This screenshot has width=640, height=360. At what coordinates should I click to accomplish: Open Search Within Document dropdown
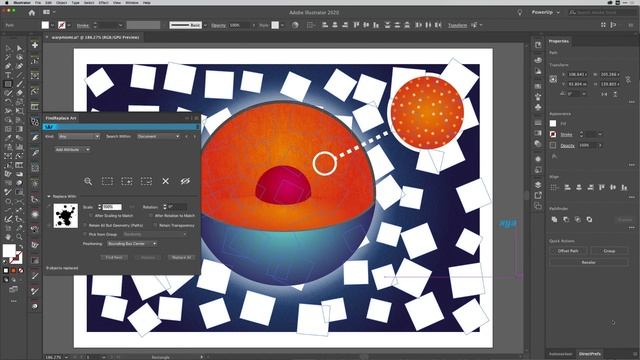pos(158,136)
